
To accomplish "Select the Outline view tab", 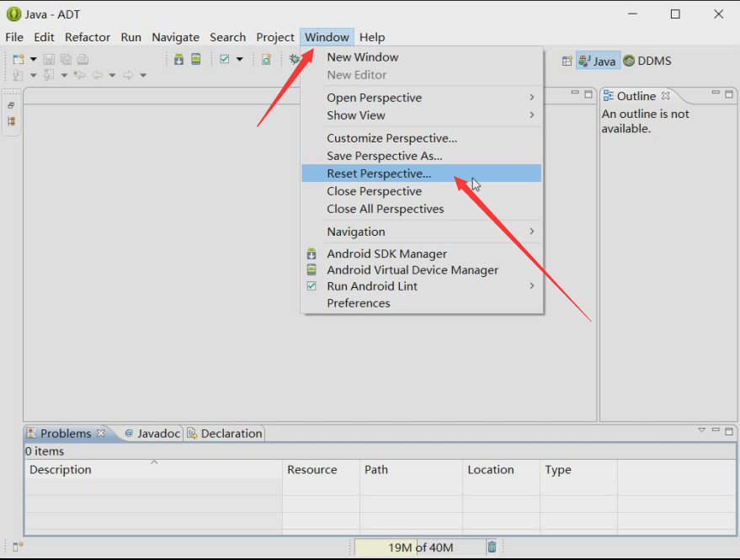I will pos(636,96).
